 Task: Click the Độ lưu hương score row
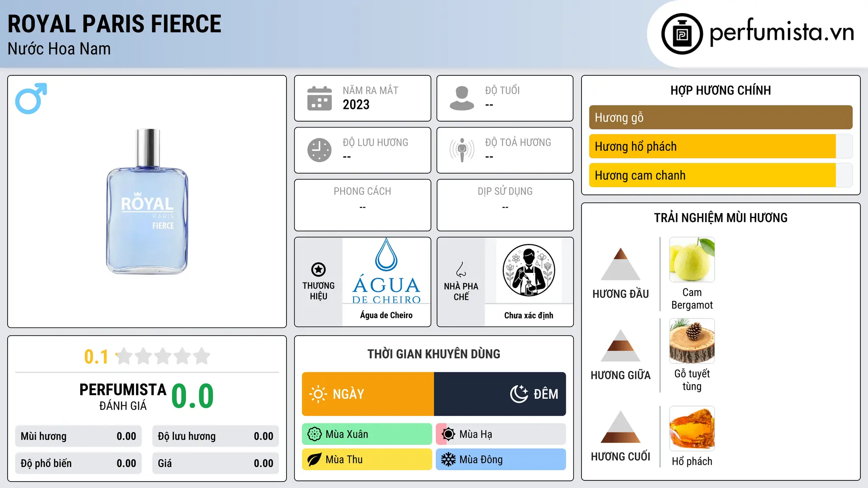coord(216,436)
